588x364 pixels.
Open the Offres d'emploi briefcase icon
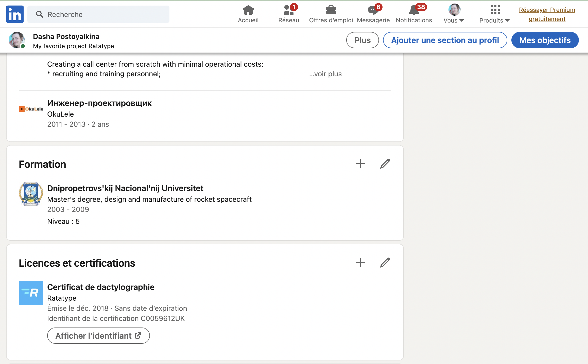331,11
